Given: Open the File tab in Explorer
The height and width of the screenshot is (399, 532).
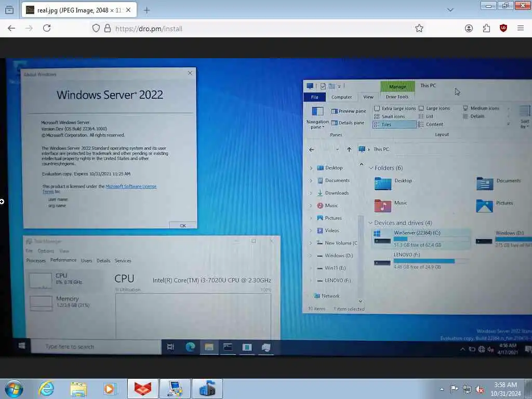Looking at the screenshot, I should point(314,97).
